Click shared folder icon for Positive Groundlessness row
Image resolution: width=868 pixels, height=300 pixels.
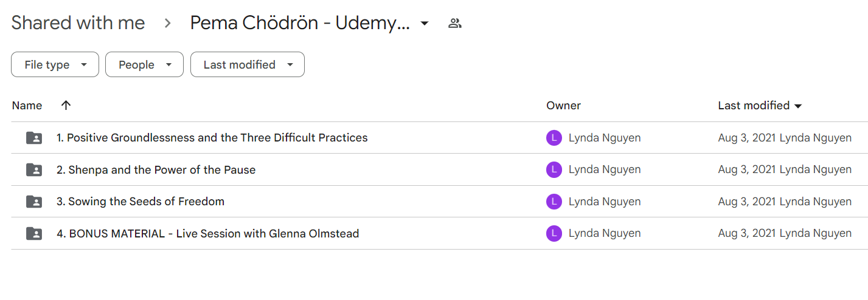pos(34,138)
